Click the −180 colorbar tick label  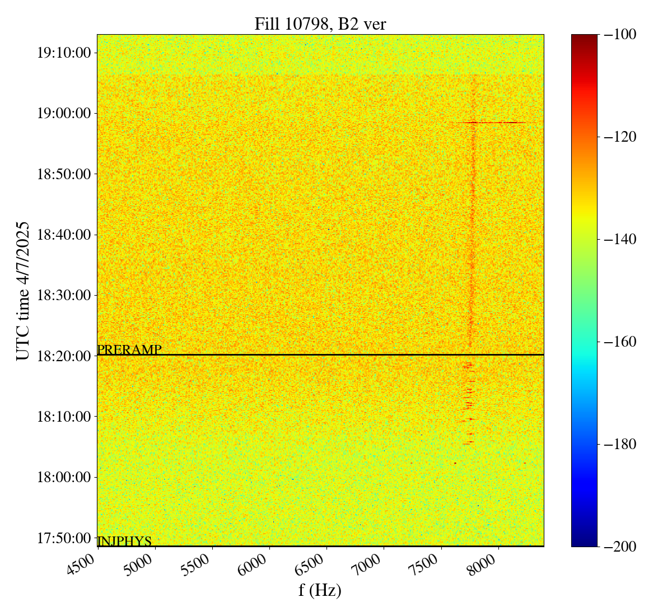tap(620, 444)
